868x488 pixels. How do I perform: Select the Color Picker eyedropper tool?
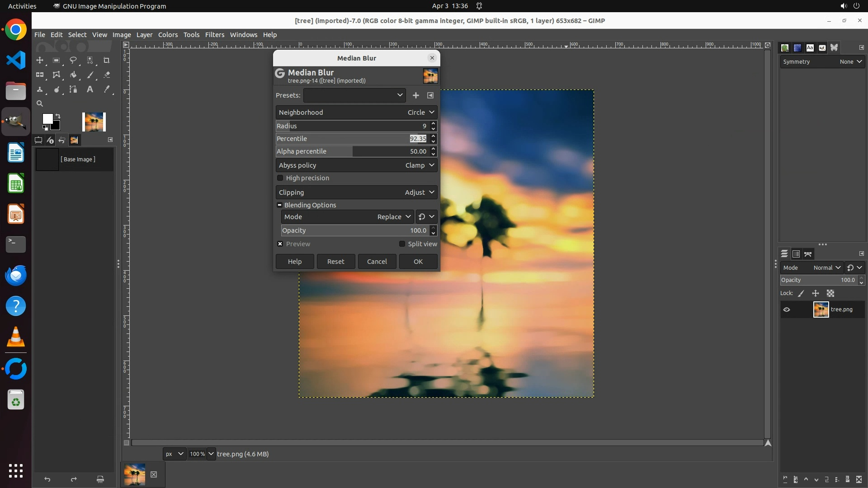pyautogui.click(x=107, y=89)
